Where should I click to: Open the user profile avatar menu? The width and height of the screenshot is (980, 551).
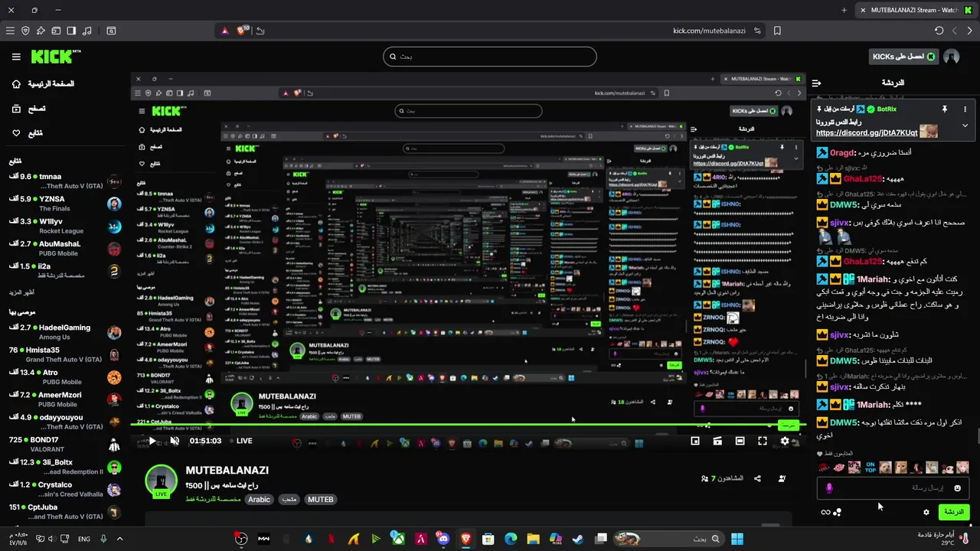click(x=952, y=57)
